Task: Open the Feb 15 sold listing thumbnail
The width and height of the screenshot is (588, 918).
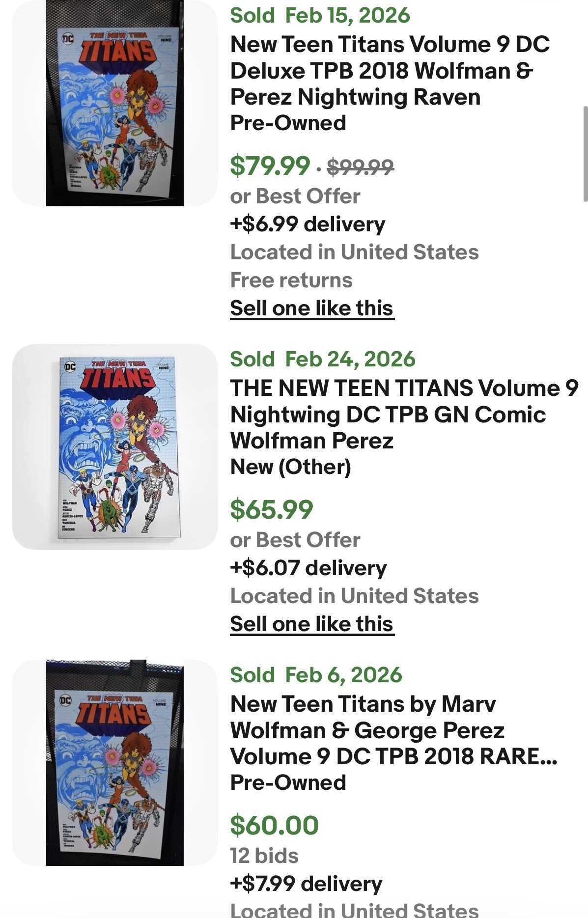Action: click(x=114, y=103)
